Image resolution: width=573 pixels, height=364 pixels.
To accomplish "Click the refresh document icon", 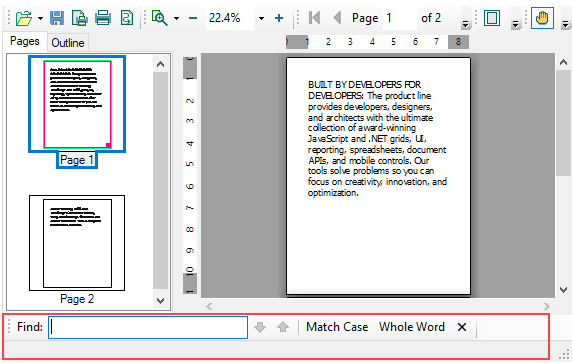I will 126,18.
